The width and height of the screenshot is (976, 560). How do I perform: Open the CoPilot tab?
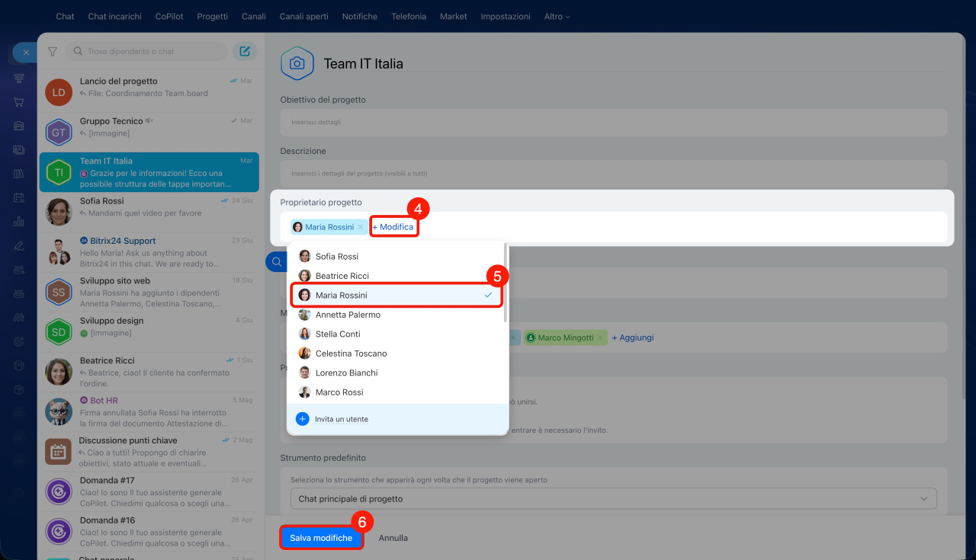[x=169, y=16]
